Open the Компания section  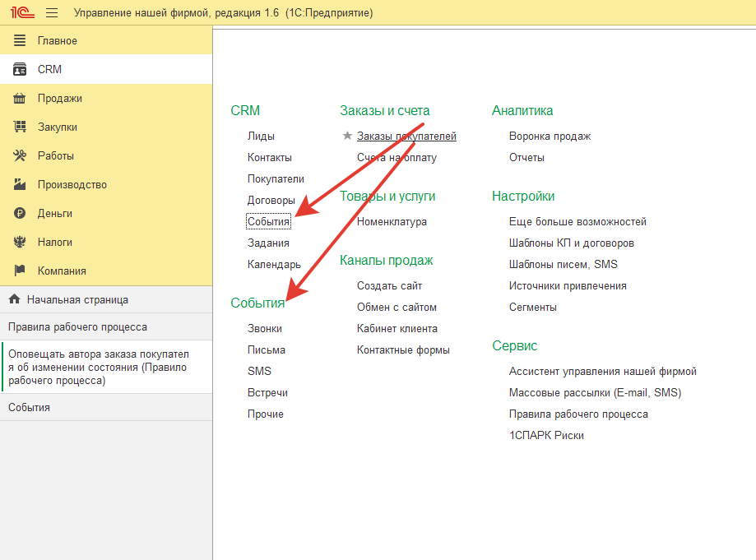click(106, 271)
